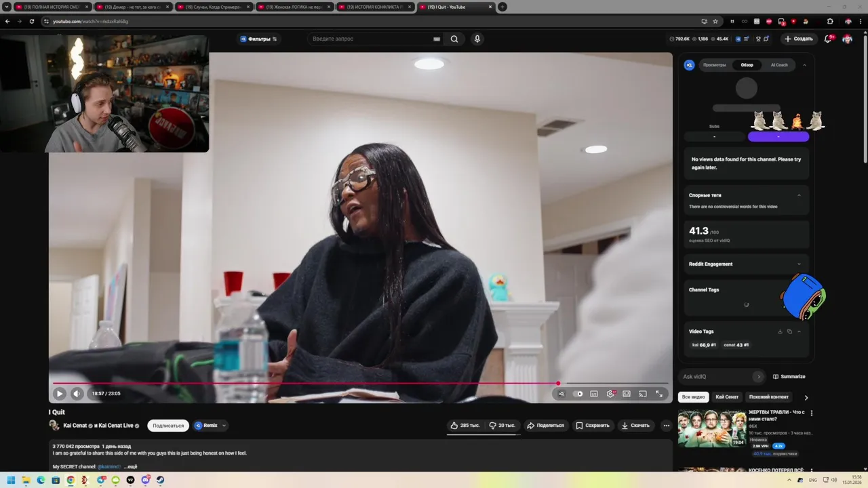
Task: Reload the page
Action: click(x=32, y=21)
